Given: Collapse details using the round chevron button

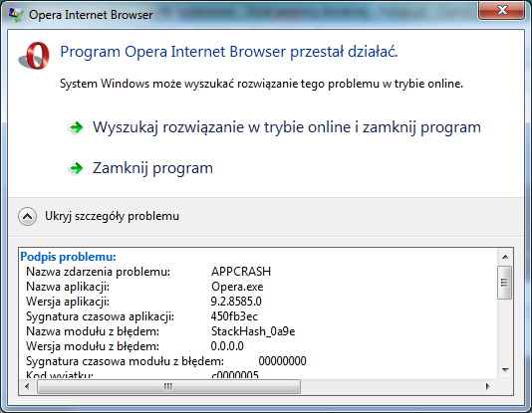Looking at the screenshot, I should (x=28, y=216).
